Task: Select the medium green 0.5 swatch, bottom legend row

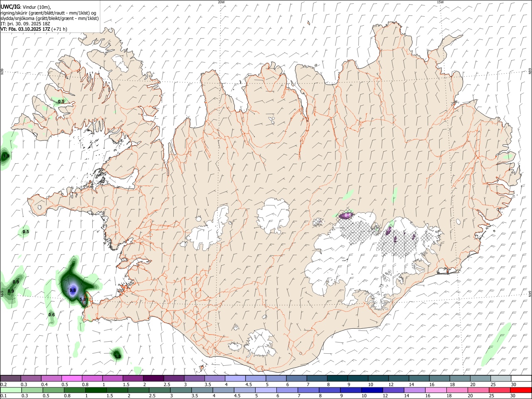Action: tap(54, 390)
